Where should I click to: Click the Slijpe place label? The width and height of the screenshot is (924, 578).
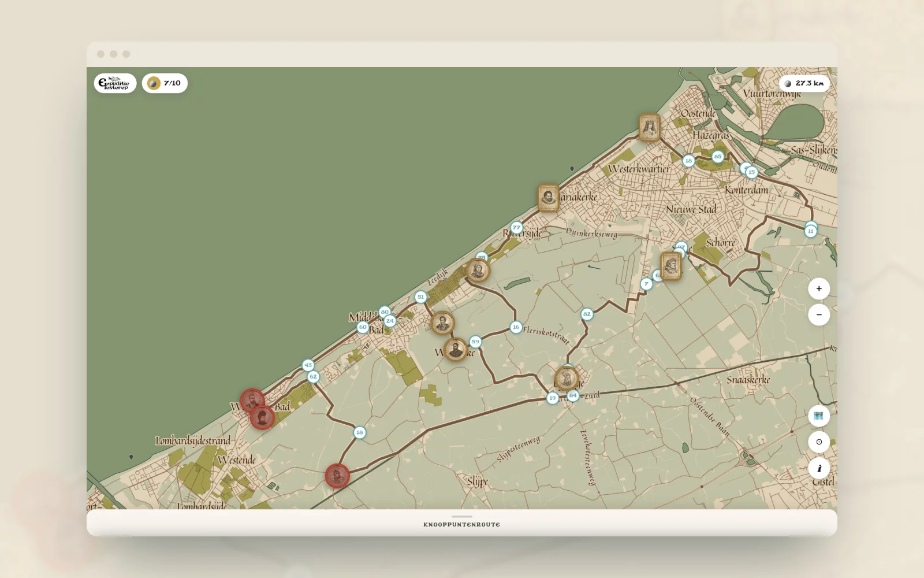[x=478, y=481]
